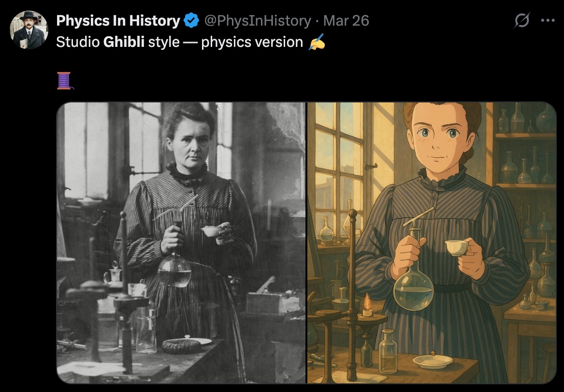Open the three-dots more options menu
564x392 pixels.
(548, 20)
